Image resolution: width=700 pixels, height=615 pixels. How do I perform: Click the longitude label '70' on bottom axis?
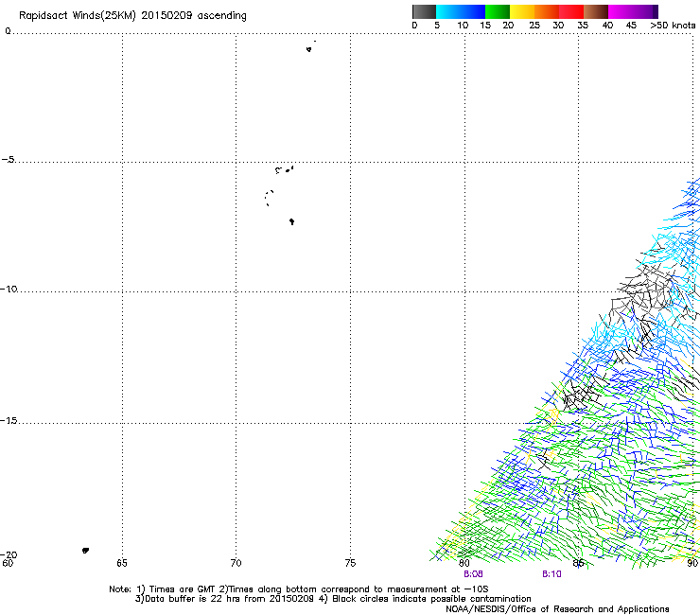[236, 563]
